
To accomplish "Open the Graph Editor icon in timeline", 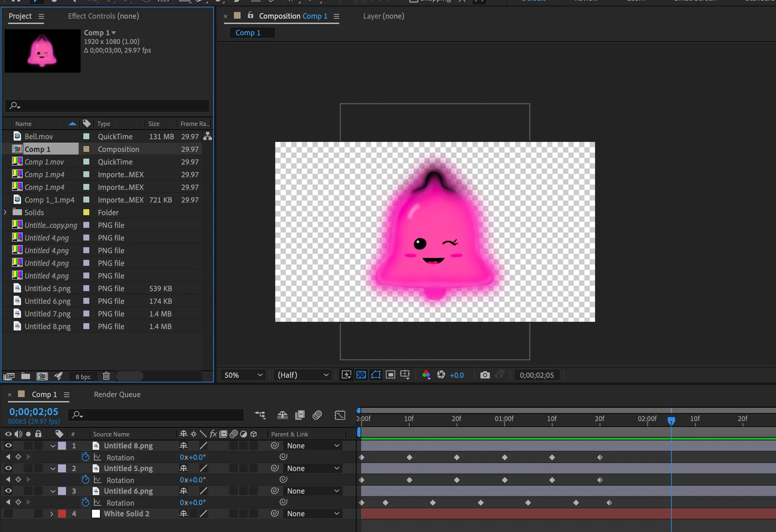I will point(340,415).
